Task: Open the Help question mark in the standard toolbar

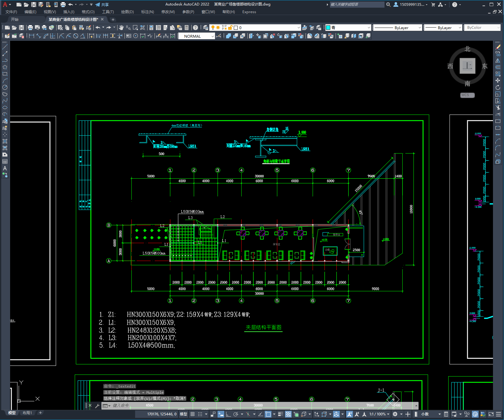Action: (x=195, y=28)
